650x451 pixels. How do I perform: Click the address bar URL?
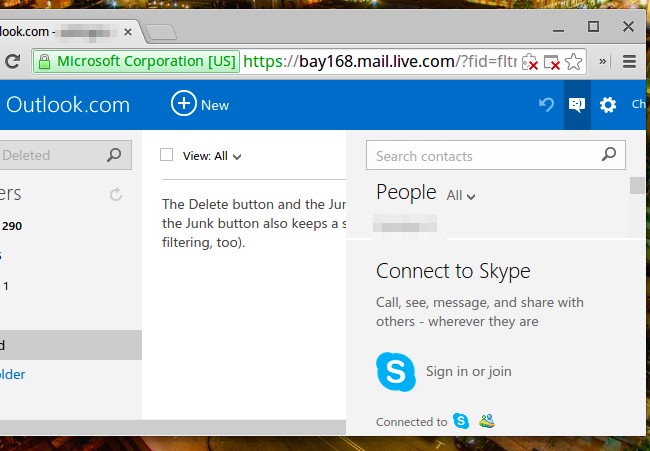380,62
